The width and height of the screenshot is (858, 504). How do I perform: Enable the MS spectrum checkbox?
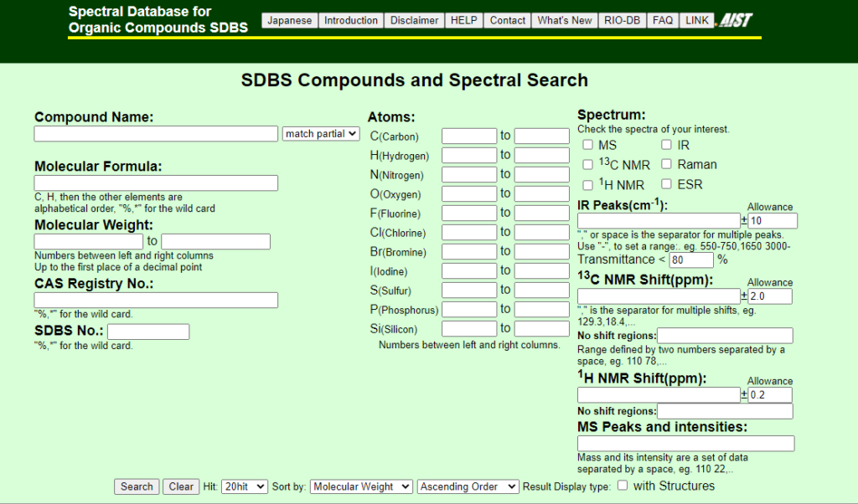point(587,144)
